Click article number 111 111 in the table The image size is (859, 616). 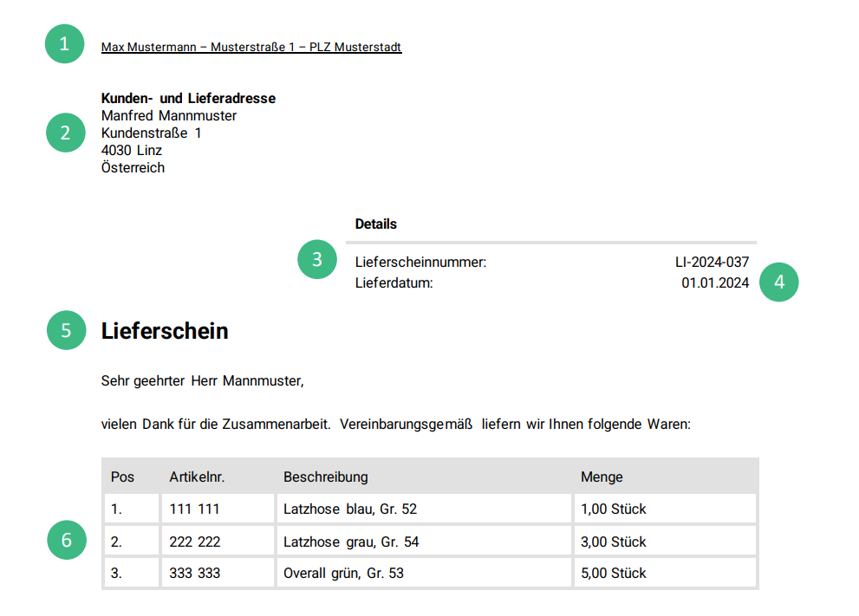pyautogui.click(x=196, y=509)
